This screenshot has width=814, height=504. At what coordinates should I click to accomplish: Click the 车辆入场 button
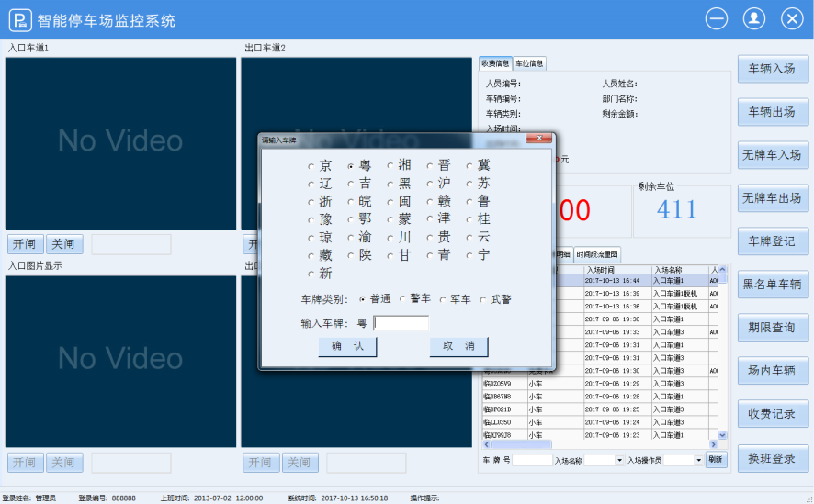coord(773,69)
